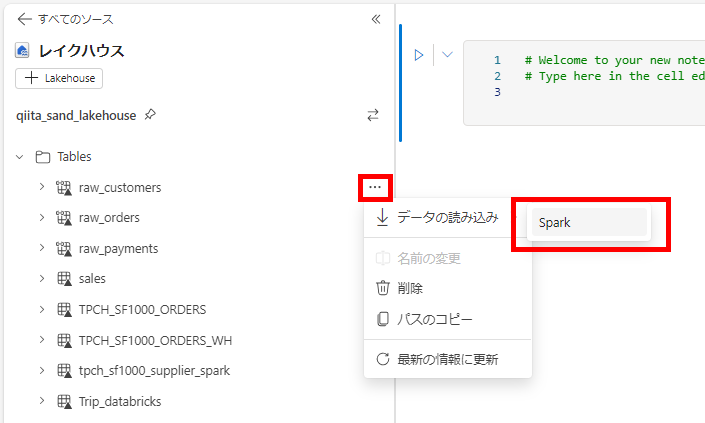
Task: Click the qiita_sand_lakehouse name
Action: [x=76, y=116]
